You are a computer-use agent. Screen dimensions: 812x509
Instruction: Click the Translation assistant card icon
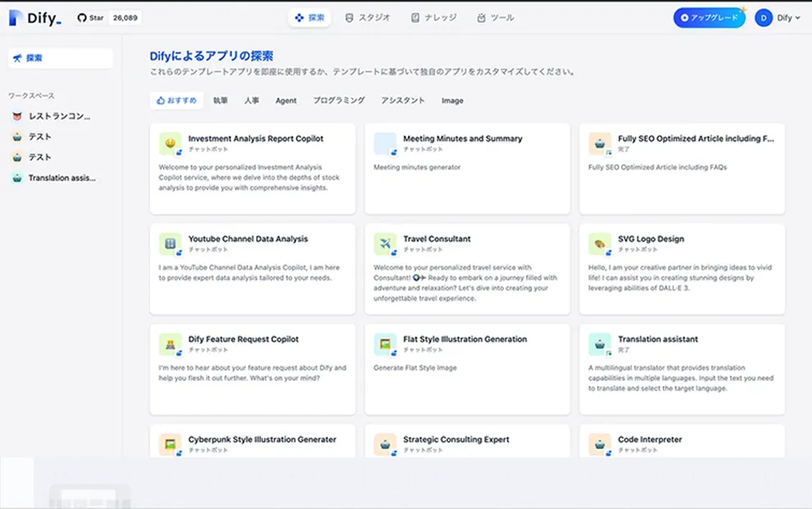click(600, 344)
